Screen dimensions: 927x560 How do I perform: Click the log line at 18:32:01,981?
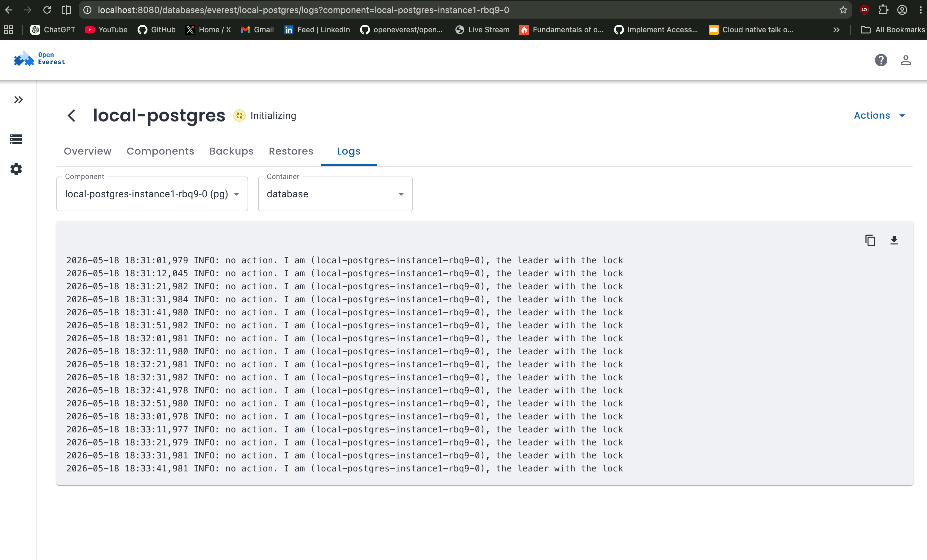tap(345, 339)
